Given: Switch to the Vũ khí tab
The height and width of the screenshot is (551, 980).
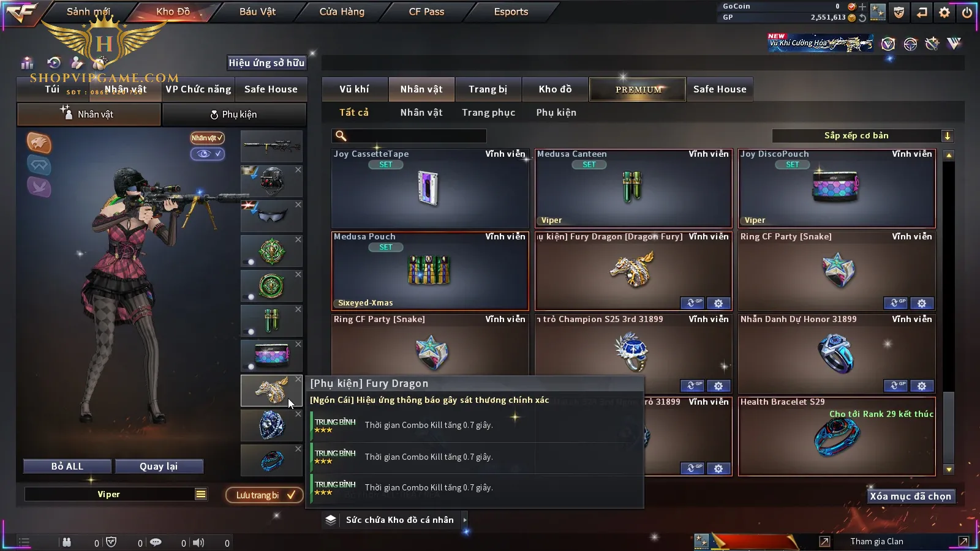Looking at the screenshot, I should click(x=355, y=89).
